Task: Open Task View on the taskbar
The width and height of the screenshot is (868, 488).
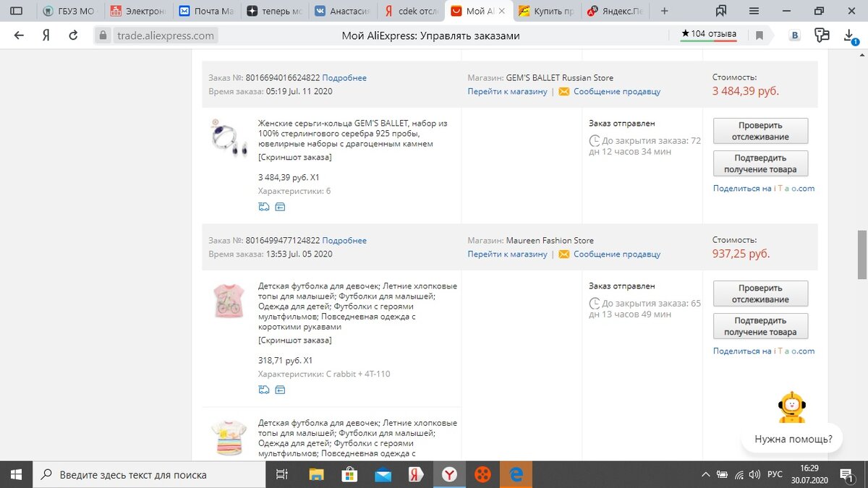Action: coord(282,474)
